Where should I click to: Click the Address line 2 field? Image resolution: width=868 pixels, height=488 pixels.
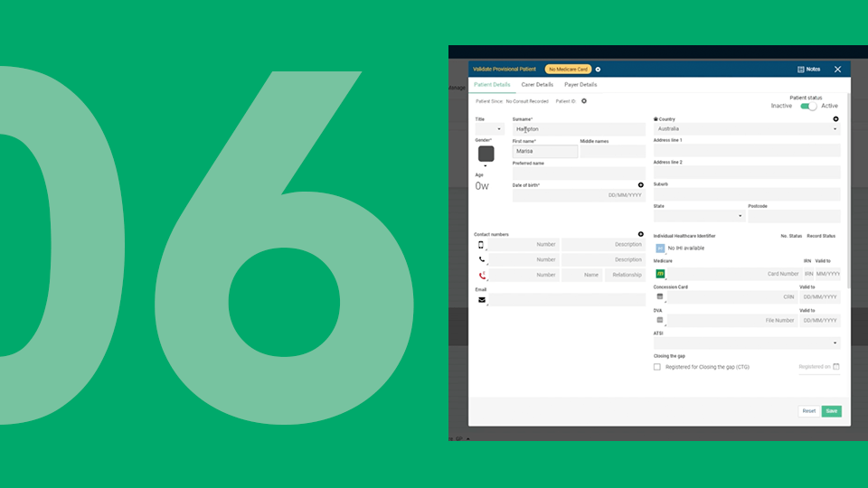point(747,172)
